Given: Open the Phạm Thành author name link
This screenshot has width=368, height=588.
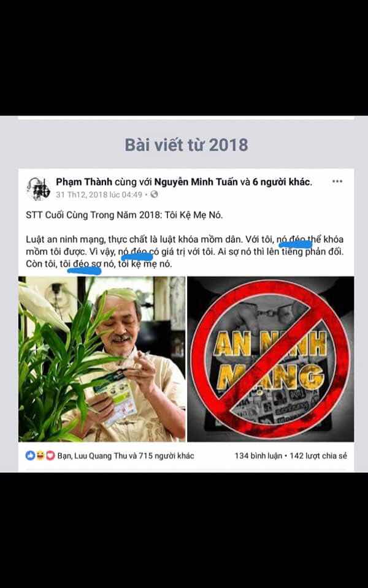Looking at the screenshot, I should [84, 182].
